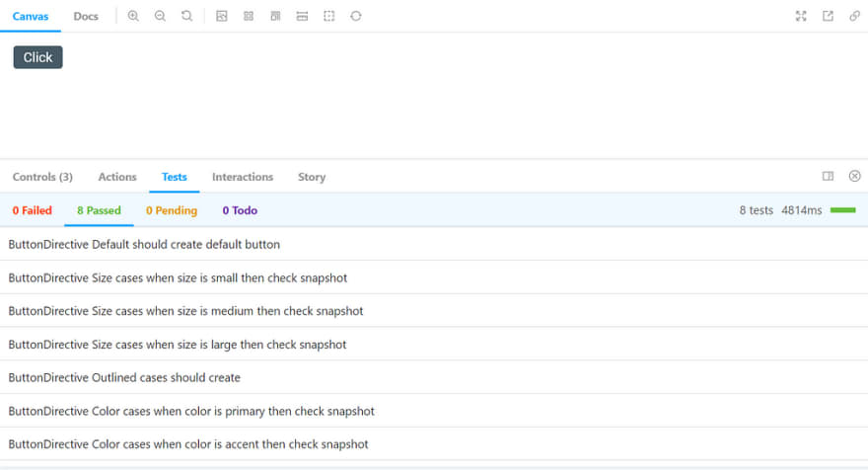Select the color is accent snapshot test

434,444
